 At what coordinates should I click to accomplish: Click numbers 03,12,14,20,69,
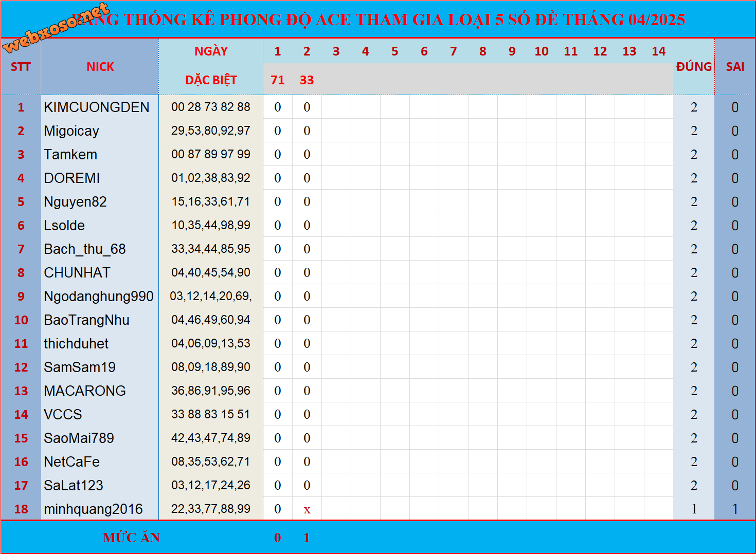tap(211, 296)
